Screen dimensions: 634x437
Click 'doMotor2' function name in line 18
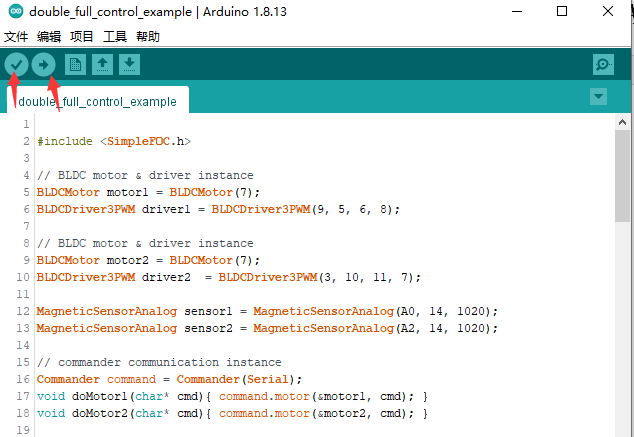tap(100, 413)
